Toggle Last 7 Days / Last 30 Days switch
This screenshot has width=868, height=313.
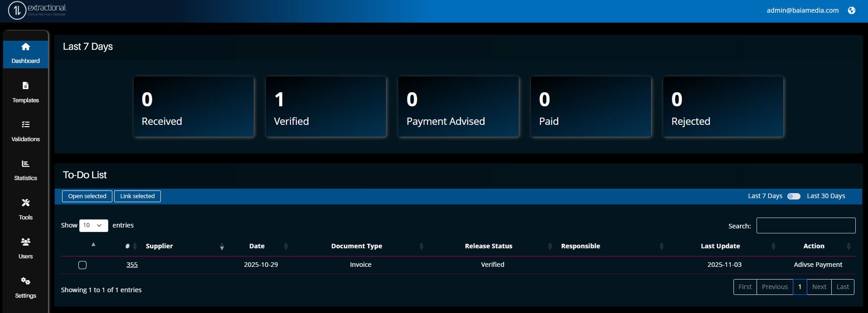click(794, 196)
